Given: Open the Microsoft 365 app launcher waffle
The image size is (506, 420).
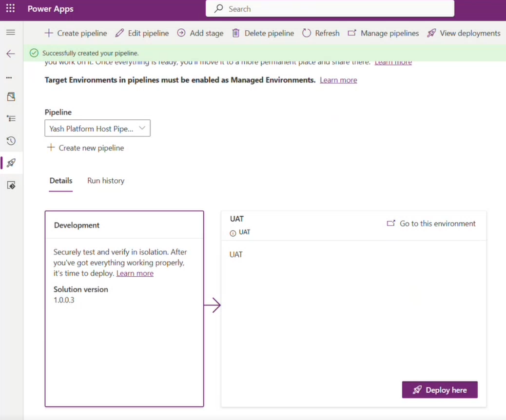Looking at the screenshot, I should 10,8.
